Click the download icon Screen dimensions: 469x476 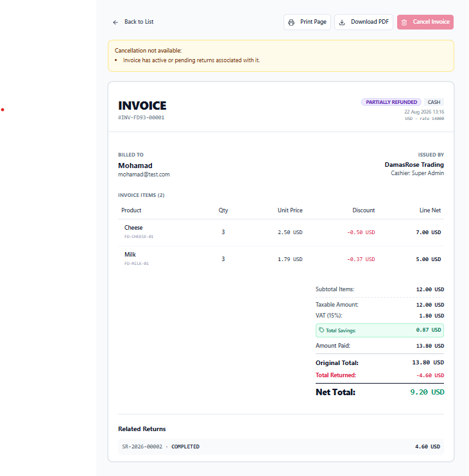pyautogui.click(x=342, y=22)
